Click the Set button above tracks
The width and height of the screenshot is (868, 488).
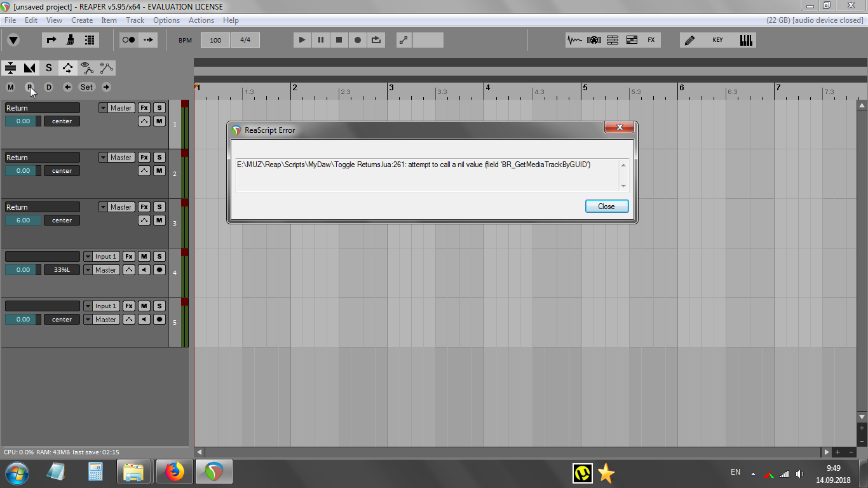[x=86, y=87]
